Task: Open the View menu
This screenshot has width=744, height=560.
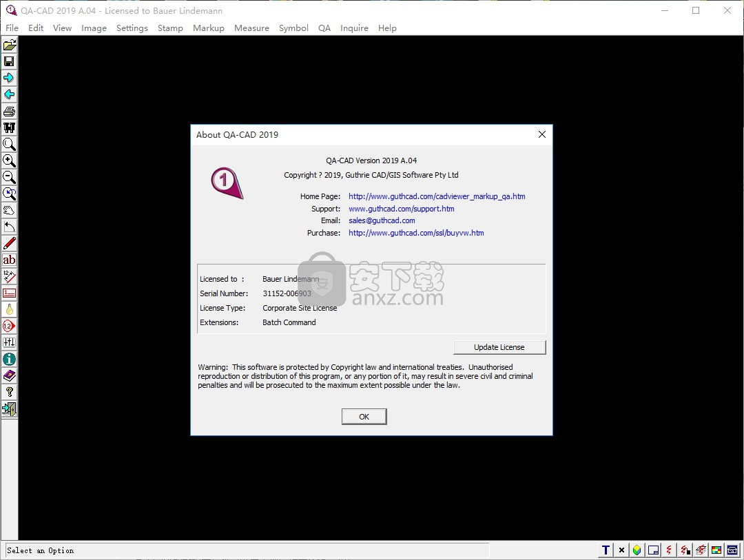Action: coord(62,28)
